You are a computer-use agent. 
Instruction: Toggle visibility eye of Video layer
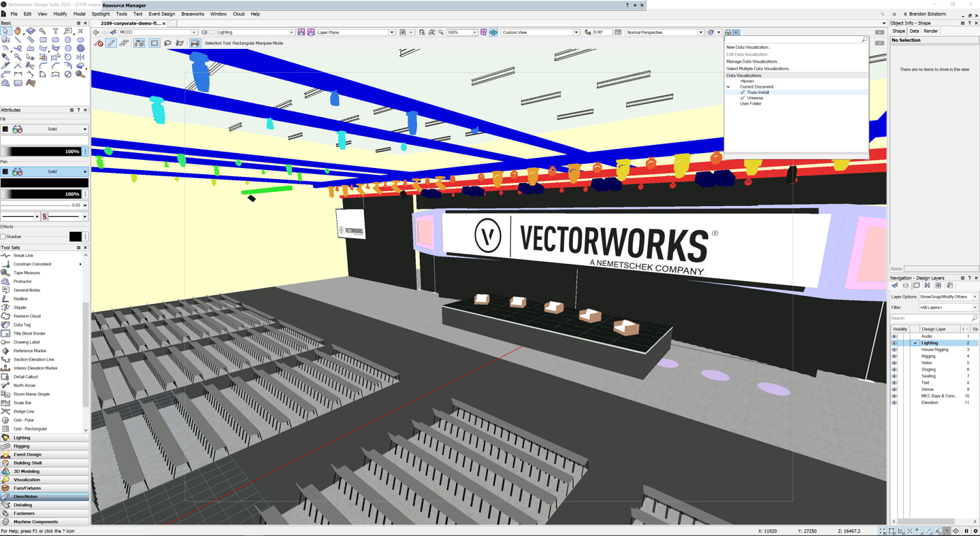[x=894, y=363]
